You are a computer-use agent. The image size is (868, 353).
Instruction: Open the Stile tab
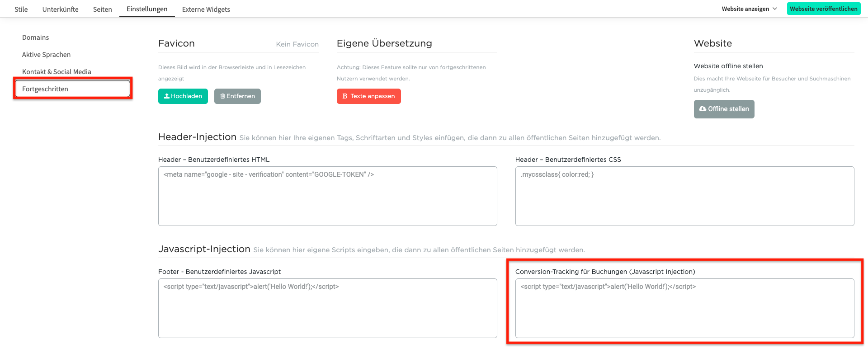point(21,9)
